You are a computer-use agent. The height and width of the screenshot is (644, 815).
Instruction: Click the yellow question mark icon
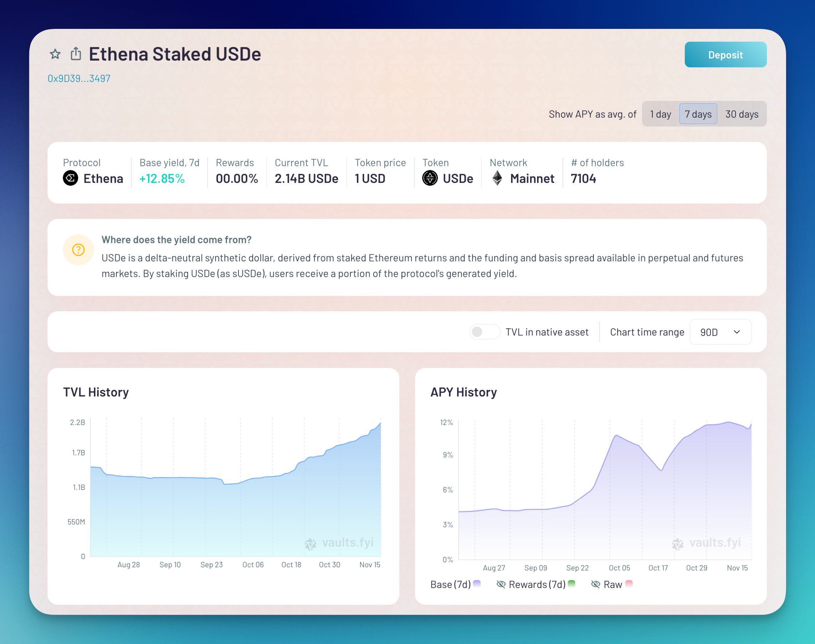click(78, 250)
